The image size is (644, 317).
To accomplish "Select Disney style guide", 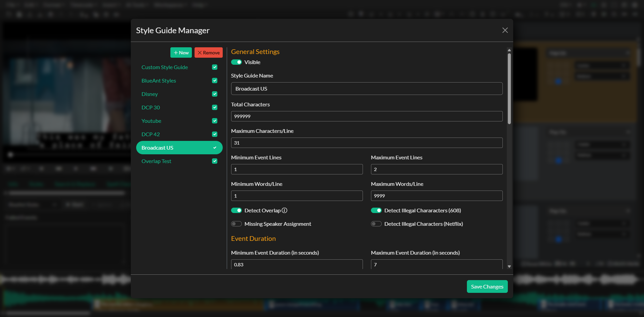I will click(x=150, y=94).
